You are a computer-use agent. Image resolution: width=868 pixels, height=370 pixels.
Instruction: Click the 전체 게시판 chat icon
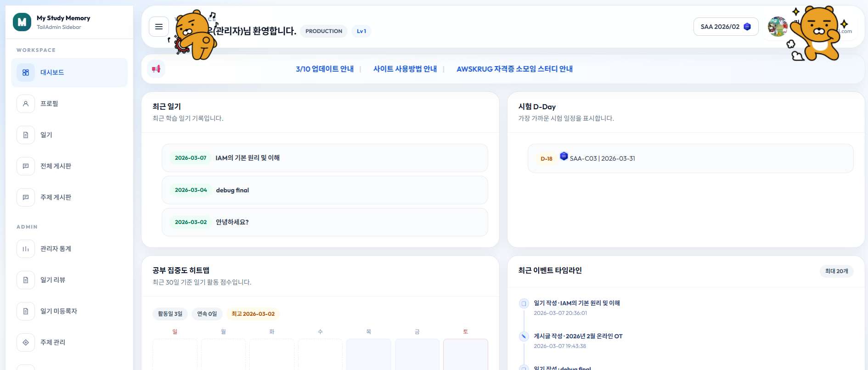coord(26,166)
